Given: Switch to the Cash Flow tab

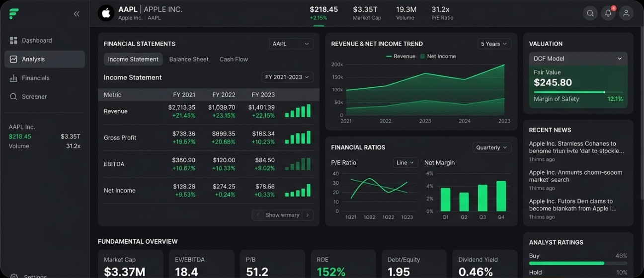Looking at the screenshot, I should (x=234, y=59).
